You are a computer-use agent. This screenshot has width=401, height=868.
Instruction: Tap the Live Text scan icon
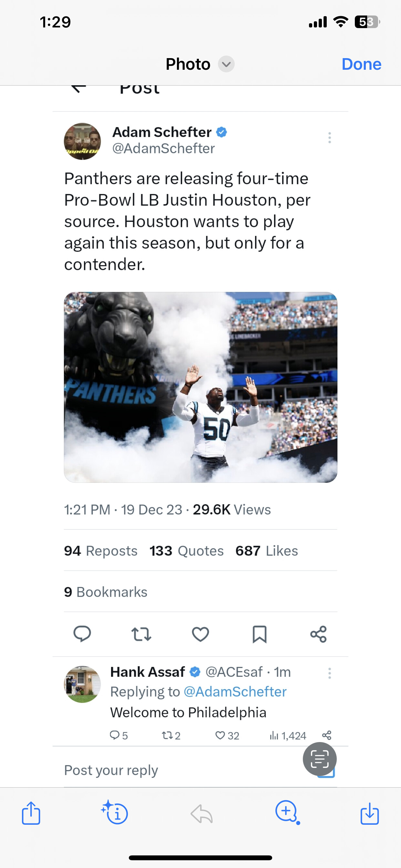319,759
